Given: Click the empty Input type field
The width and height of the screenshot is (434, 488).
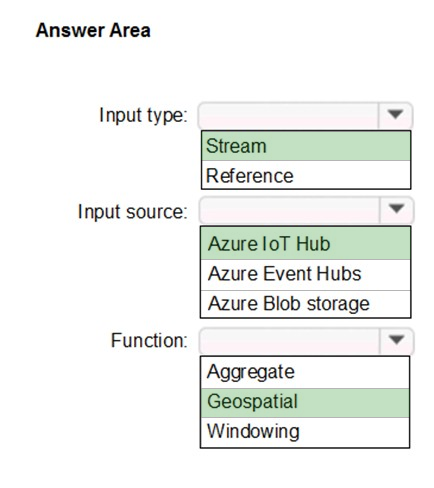Looking at the screenshot, I should point(289,115).
